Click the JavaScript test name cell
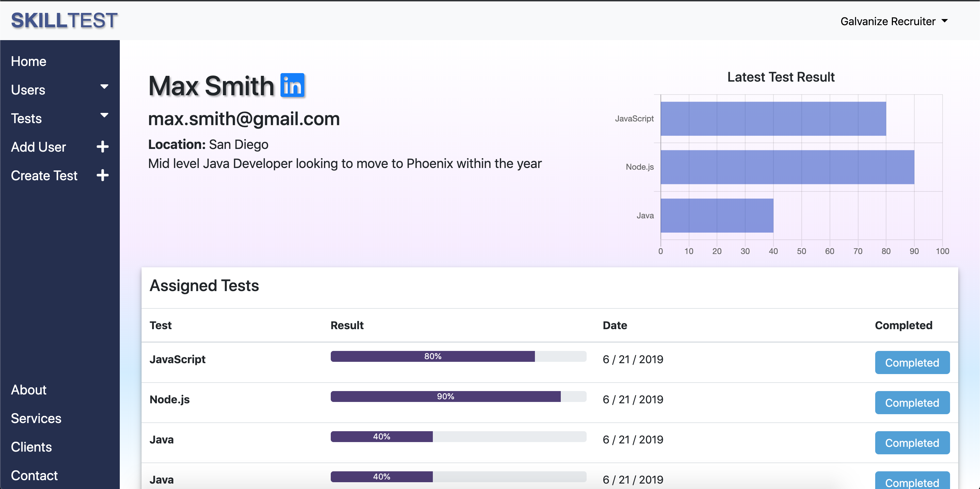This screenshot has height=489, width=980. point(177,359)
